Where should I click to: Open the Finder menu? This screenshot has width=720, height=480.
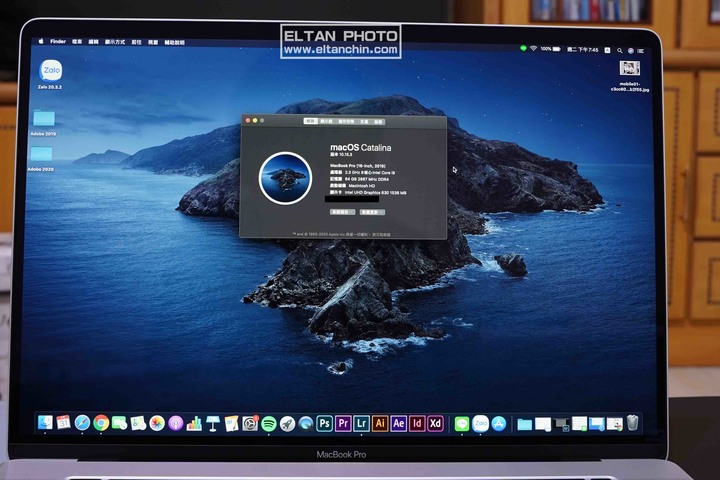pos(58,41)
